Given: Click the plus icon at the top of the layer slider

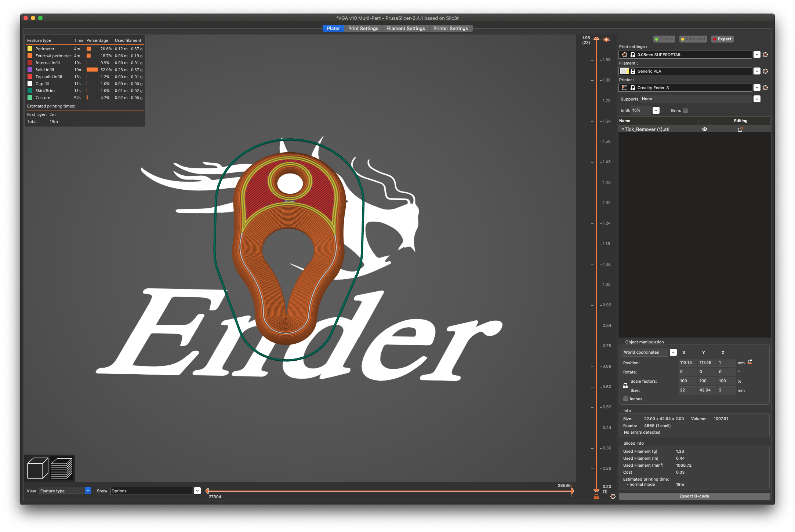Looking at the screenshot, I should [x=606, y=39].
